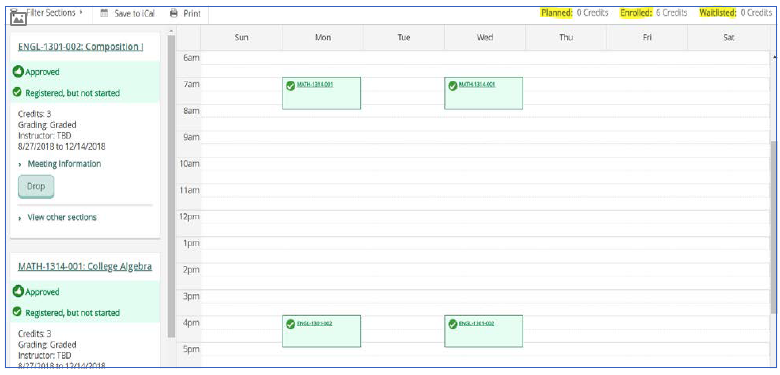Select the Wed column header

click(x=485, y=37)
